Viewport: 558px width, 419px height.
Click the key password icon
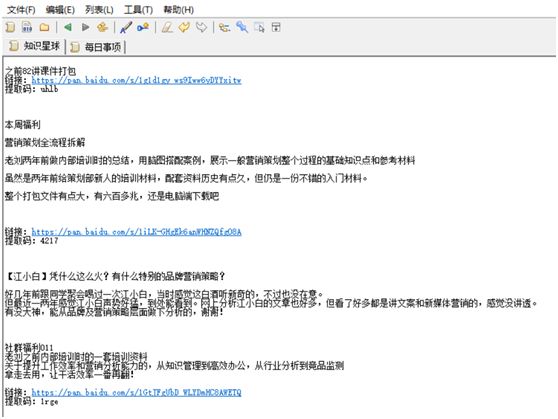143,27
